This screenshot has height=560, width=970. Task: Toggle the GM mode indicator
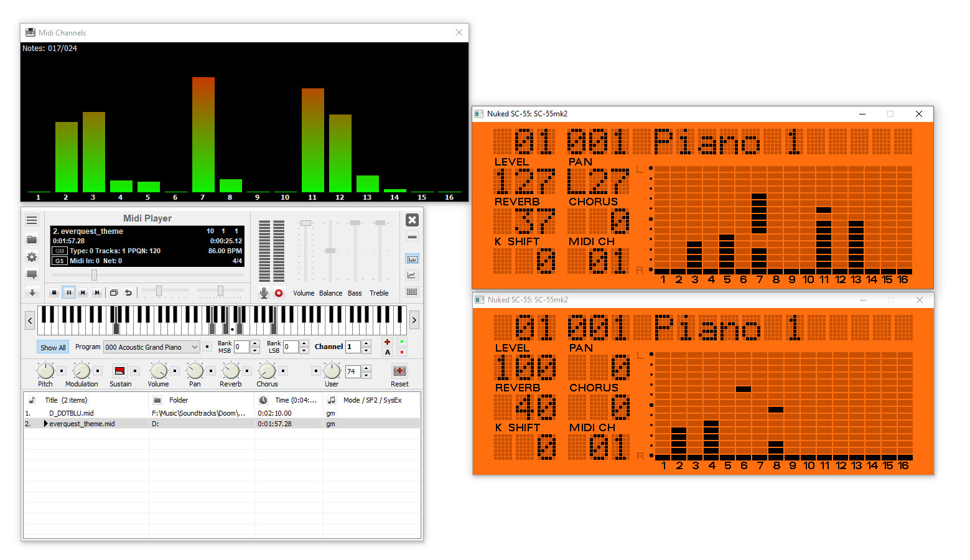click(60, 251)
